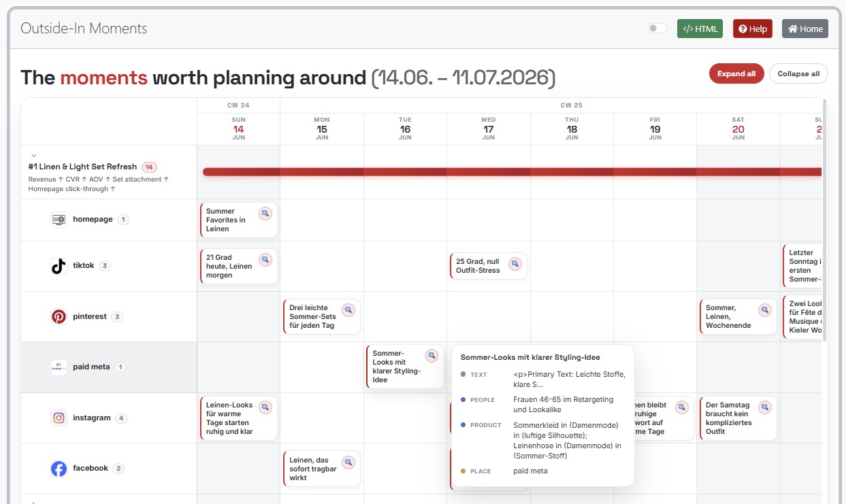The image size is (846, 504).
Task: Click Expand all
Action: click(x=736, y=73)
